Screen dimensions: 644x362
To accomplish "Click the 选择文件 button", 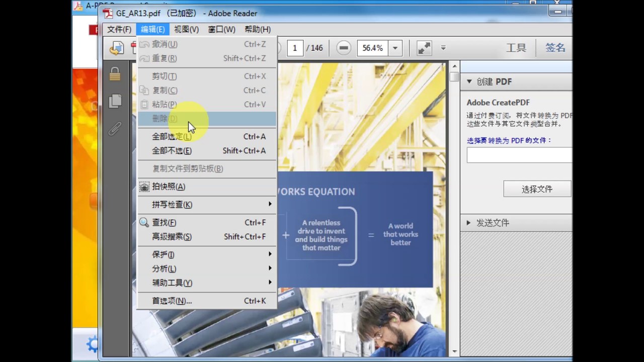I will tap(537, 189).
